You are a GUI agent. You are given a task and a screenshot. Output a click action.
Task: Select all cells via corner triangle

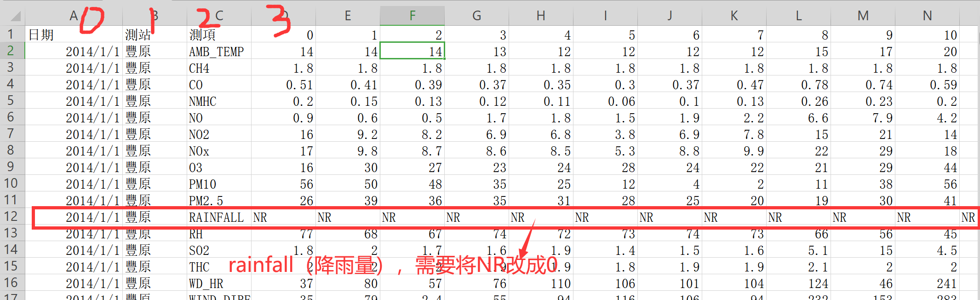coord(15,17)
